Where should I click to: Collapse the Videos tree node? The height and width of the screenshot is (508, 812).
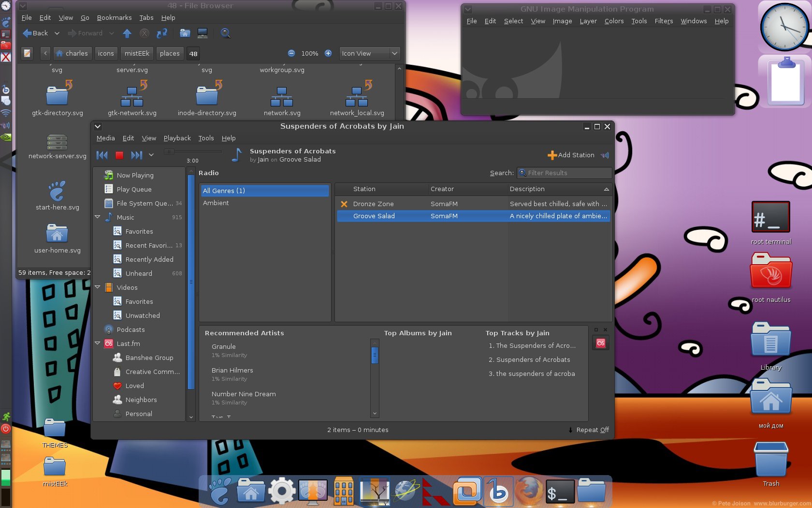click(98, 287)
